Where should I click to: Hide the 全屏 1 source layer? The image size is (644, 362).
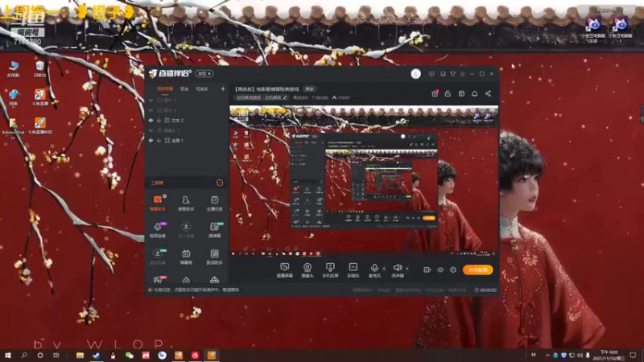151,140
